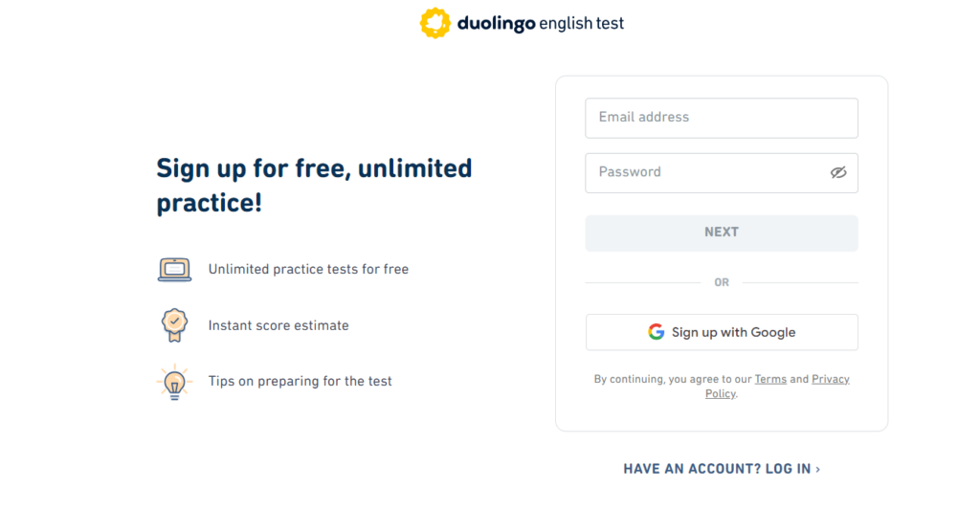Focus the Email address field
Viewport: 980px width, 532px height.
(722, 118)
